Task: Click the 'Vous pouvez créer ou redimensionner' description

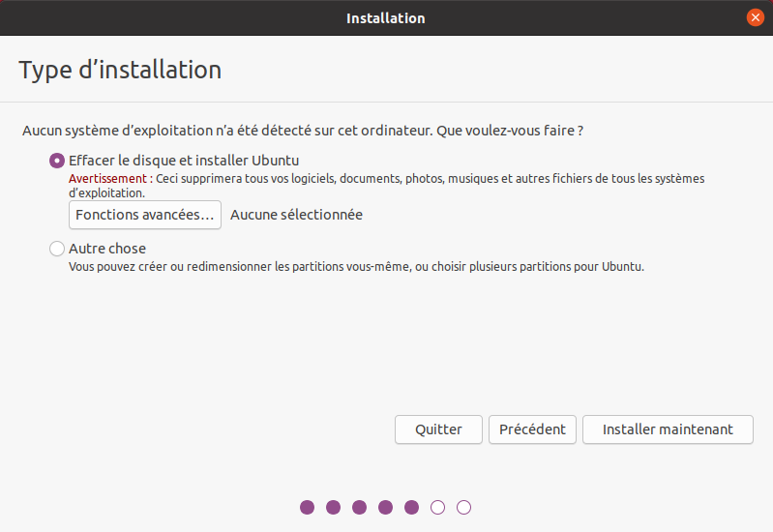Action: click(356, 267)
